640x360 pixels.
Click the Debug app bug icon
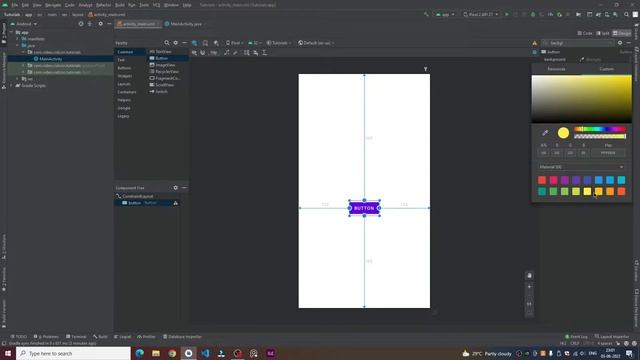click(533, 14)
